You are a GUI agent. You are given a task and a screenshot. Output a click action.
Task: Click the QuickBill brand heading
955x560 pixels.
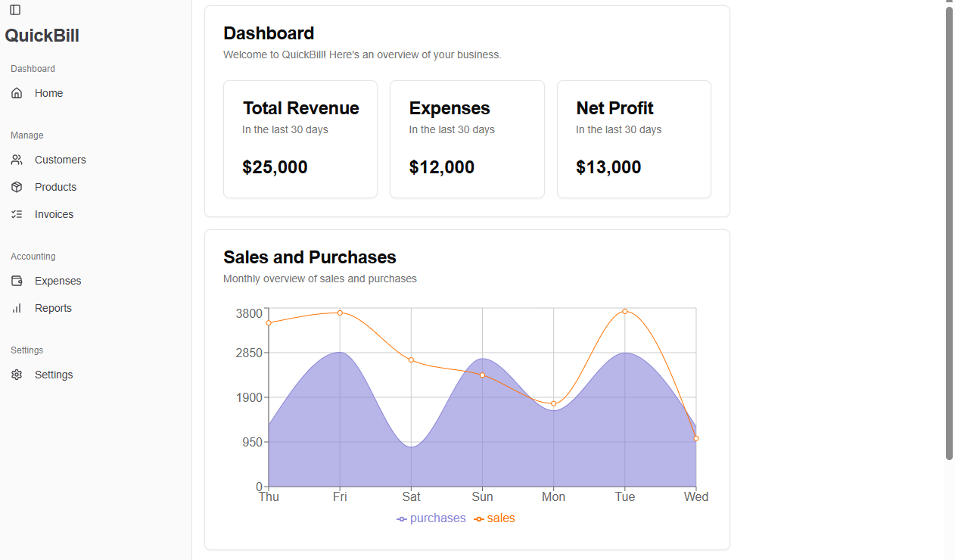[42, 35]
